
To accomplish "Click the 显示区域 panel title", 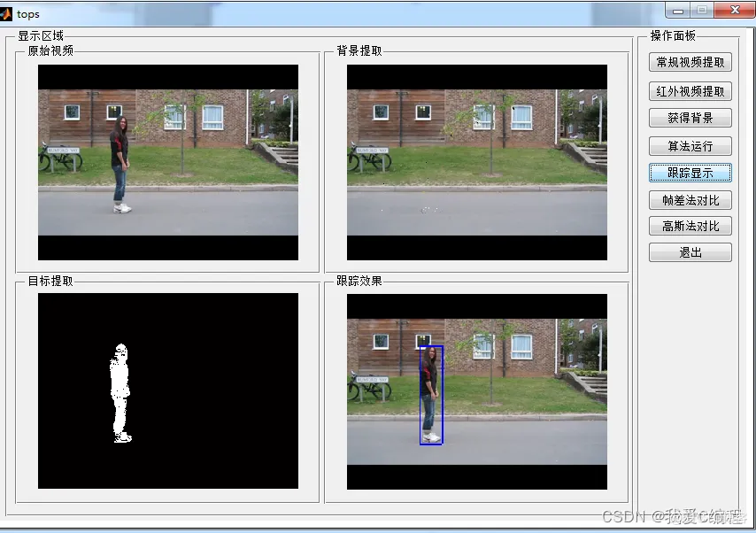I will [x=41, y=35].
